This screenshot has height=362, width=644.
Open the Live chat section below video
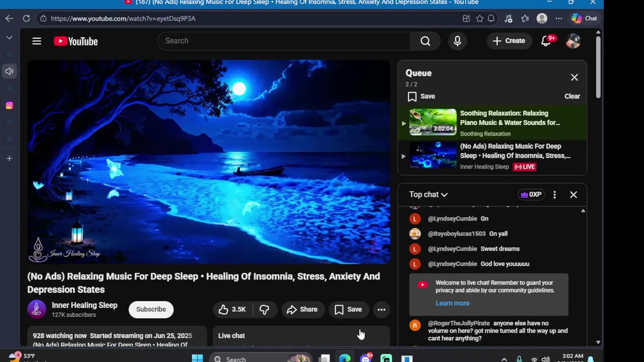click(301, 336)
